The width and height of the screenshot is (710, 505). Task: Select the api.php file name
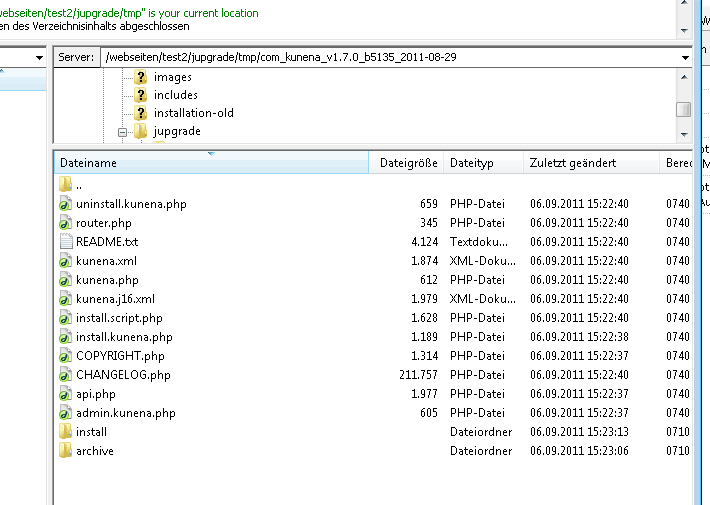coord(96,394)
